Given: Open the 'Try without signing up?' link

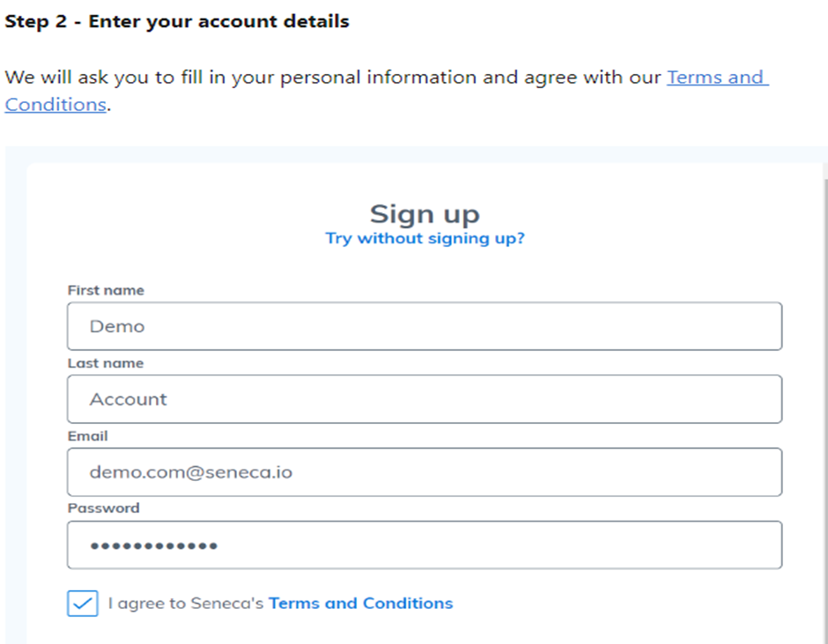Looking at the screenshot, I should (425, 238).
